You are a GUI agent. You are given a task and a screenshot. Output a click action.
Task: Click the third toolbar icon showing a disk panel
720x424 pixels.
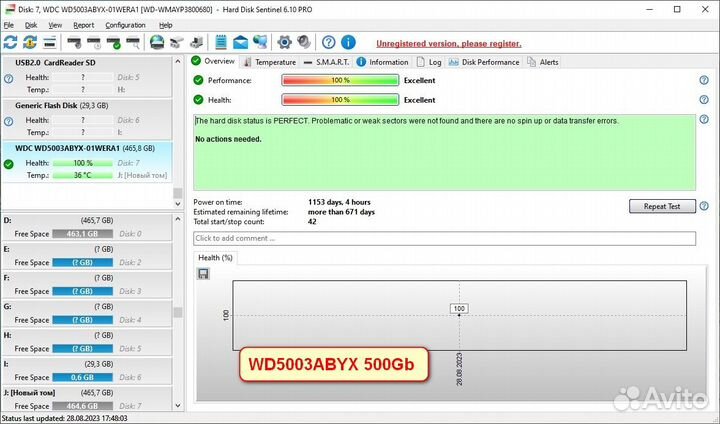click(50, 43)
